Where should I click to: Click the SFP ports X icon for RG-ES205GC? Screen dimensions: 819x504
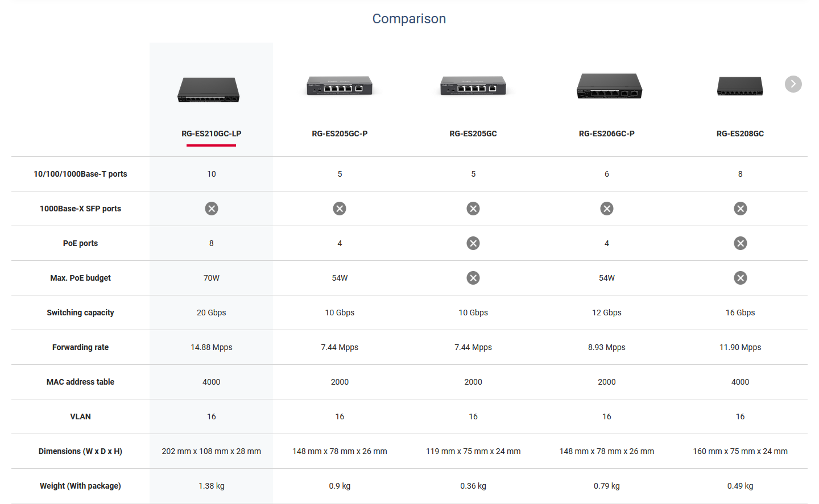pos(473,209)
